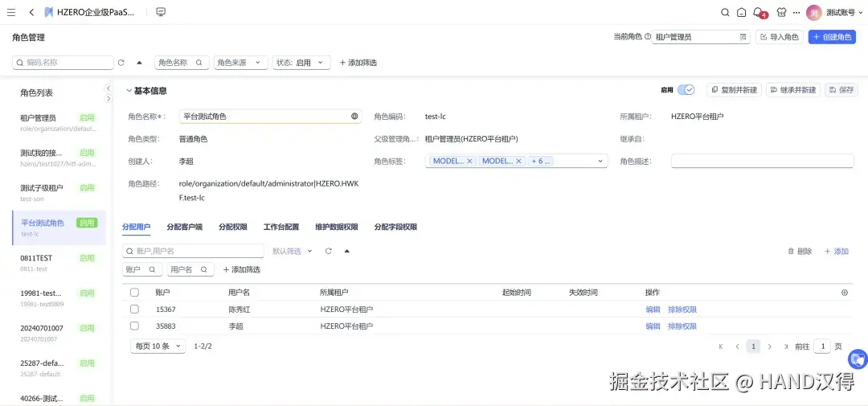Go to the first page of users

tap(721, 347)
